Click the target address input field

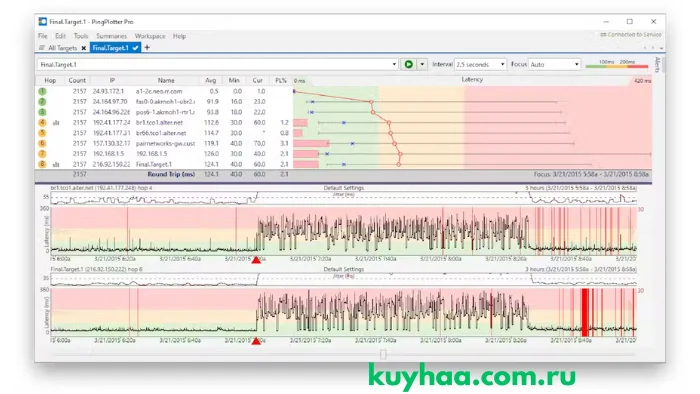pos(214,64)
